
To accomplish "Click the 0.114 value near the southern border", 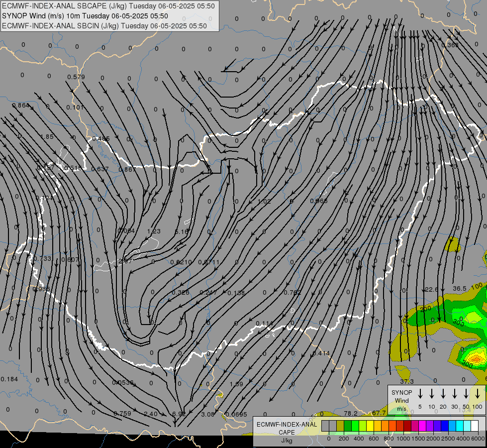I will pyautogui.click(x=264, y=324).
